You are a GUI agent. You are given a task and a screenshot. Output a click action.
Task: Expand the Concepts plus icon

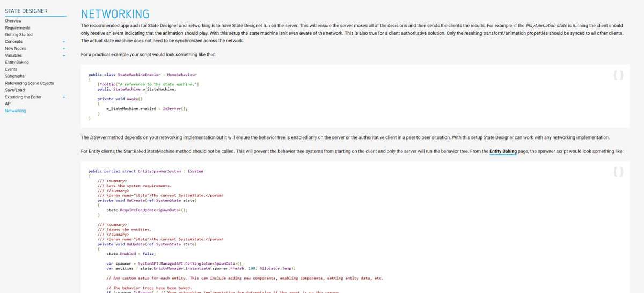coord(63,41)
